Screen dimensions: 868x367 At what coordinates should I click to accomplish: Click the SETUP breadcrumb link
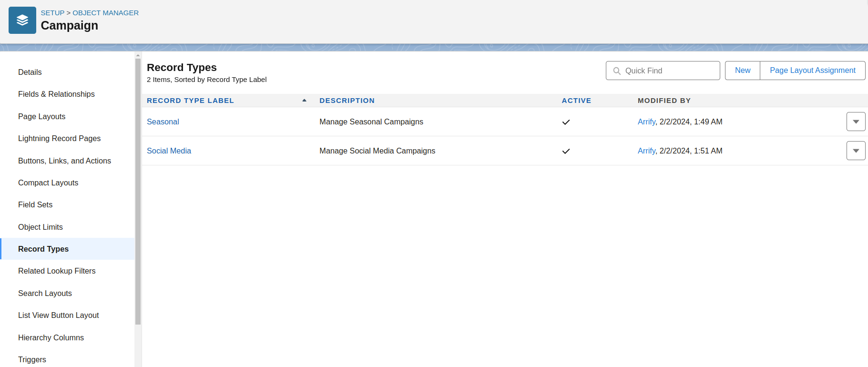(x=52, y=13)
